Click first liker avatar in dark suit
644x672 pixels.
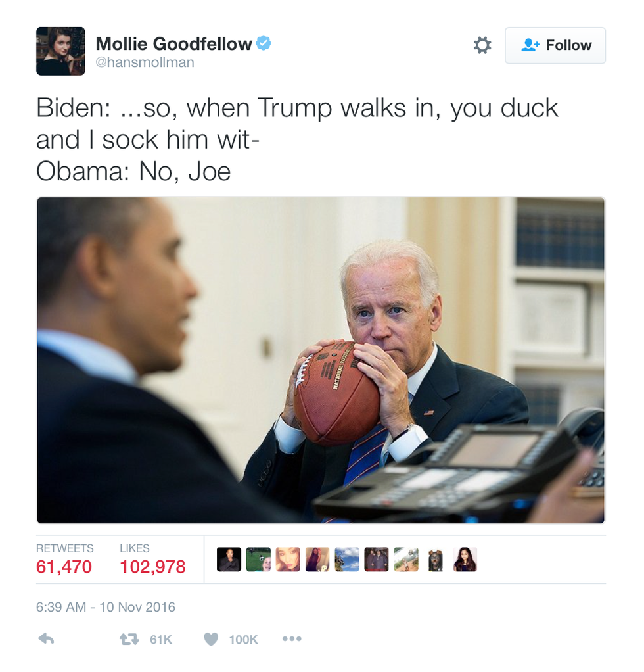(x=229, y=560)
